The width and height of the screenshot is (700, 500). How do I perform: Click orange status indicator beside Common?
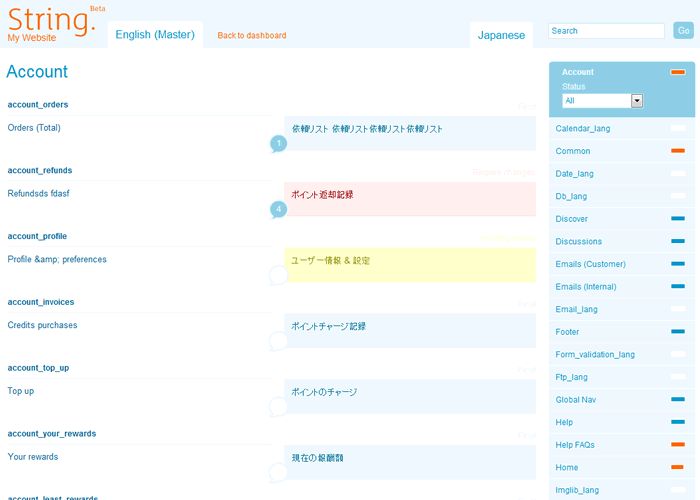(677, 151)
